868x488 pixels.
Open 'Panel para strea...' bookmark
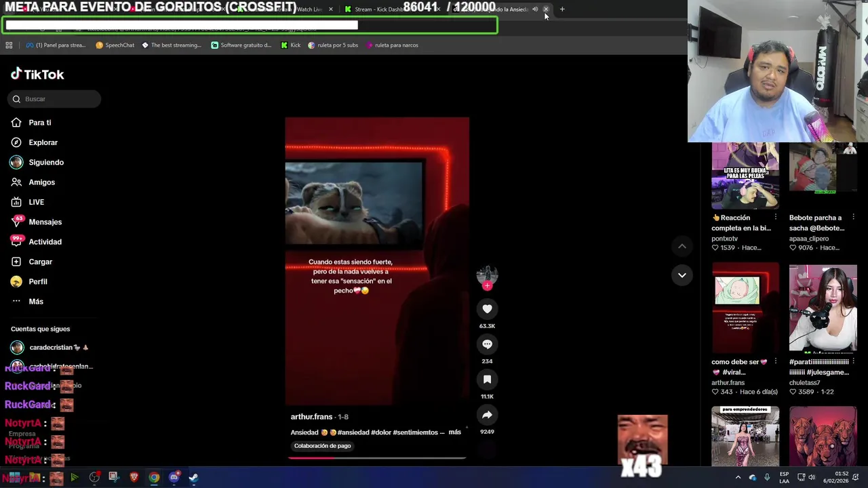coord(56,45)
